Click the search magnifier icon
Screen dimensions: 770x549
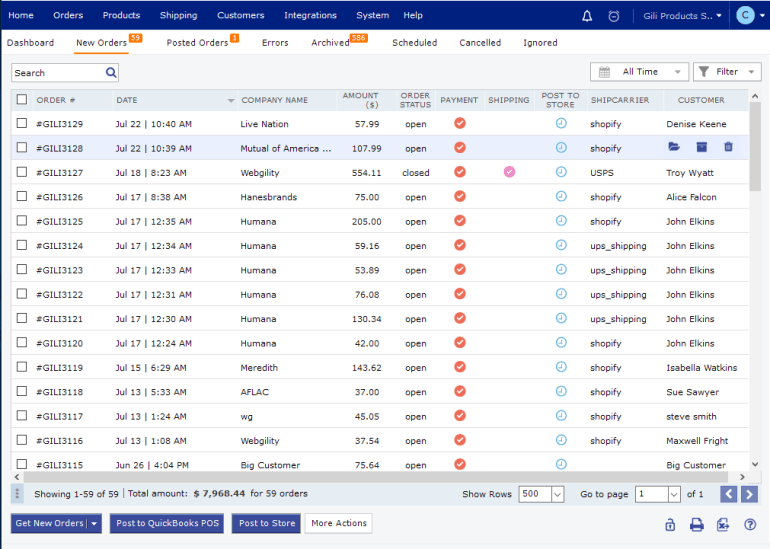coord(111,73)
